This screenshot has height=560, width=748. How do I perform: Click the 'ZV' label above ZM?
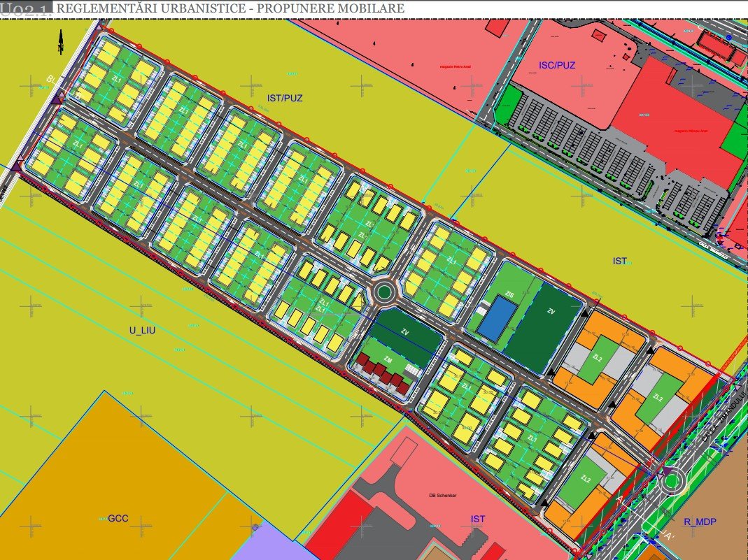click(405, 331)
